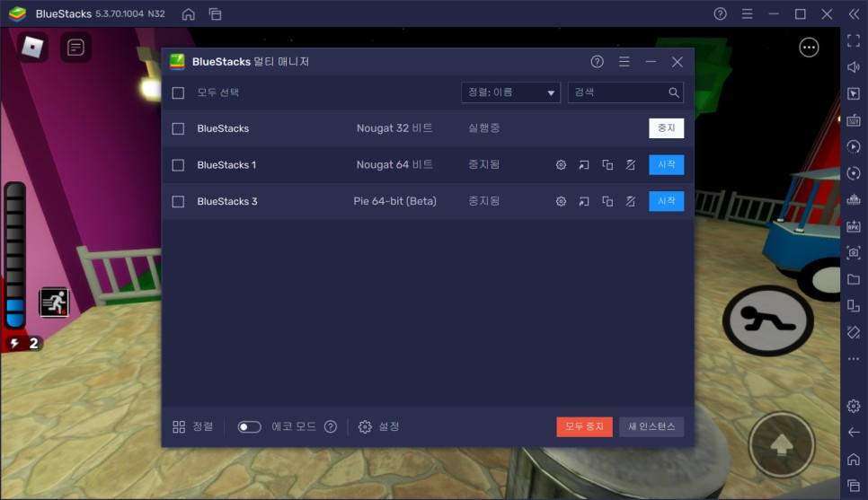
Task: Click the volume icon in sidebar
Action: pos(854,67)
